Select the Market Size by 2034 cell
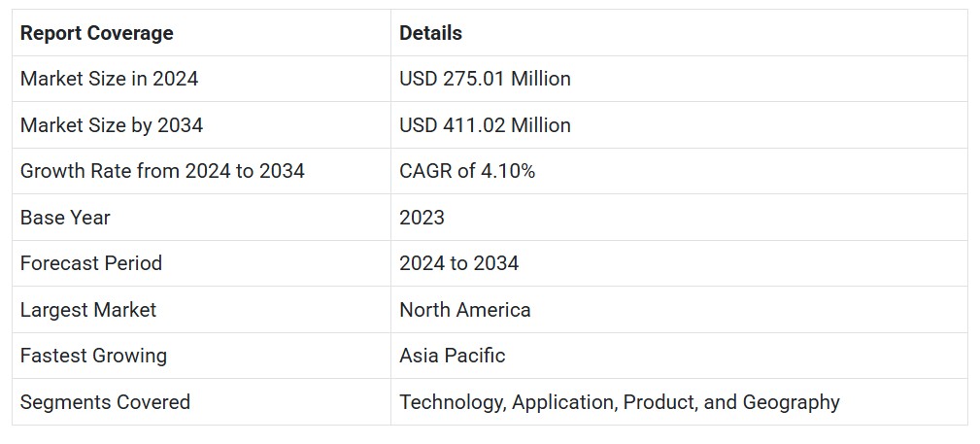This screenshot has height=444, width=980. pos(112,125)
